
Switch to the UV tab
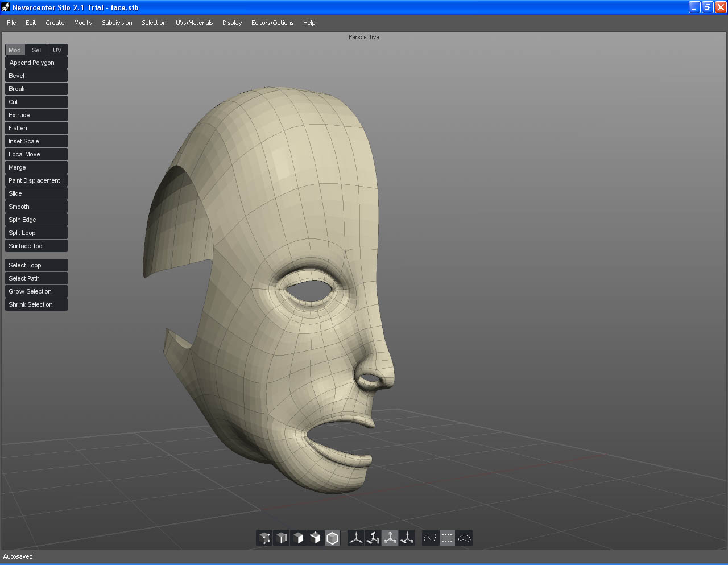click(x=57, y=50)
